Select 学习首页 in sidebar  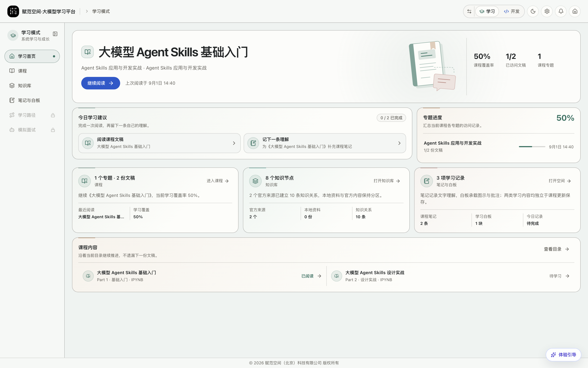32,56
